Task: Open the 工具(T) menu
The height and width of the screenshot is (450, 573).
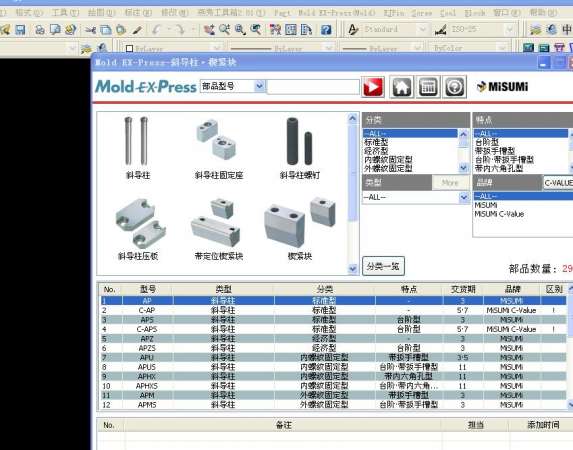Action: click(65, 13)
